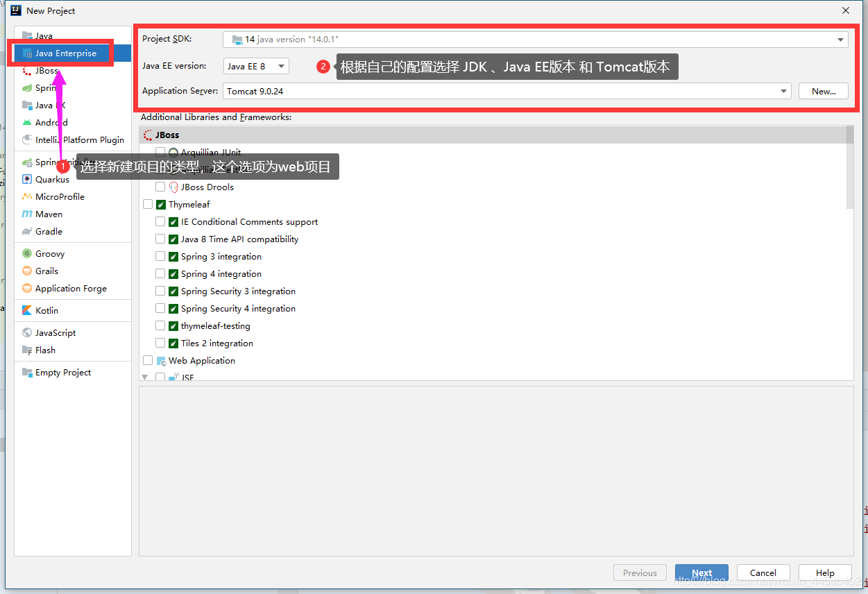Select the Grails icon
This screenshot has width=868, height=594.
[27, 271]
